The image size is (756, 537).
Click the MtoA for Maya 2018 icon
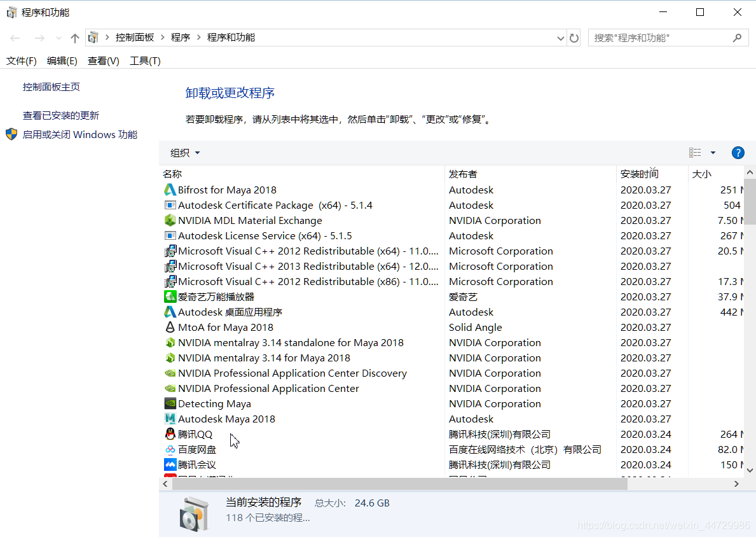pos(170,327)
